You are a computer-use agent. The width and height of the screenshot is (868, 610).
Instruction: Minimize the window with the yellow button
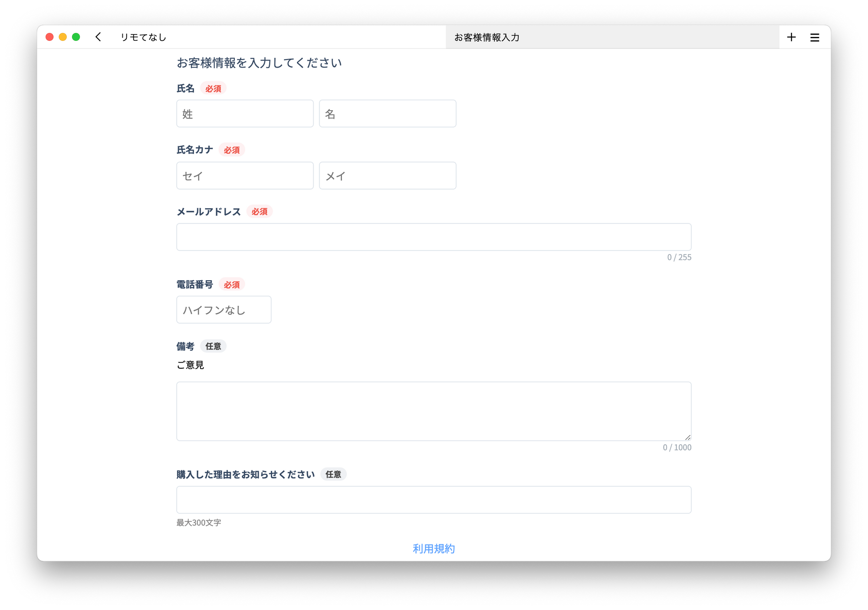click(63, 37)
